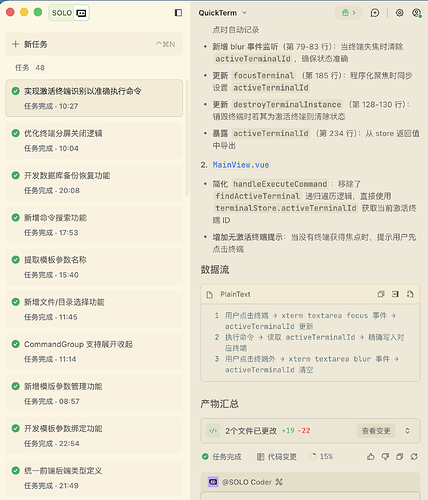This screenshot has height=500, width=428.
Task: Click the activeTerminalId code tag after 暴露
Action: 271,133
